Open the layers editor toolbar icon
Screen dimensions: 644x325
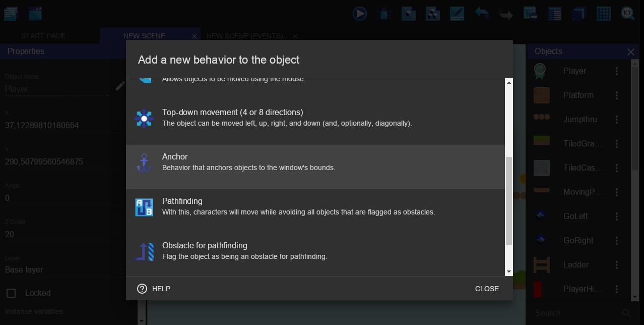579,14
